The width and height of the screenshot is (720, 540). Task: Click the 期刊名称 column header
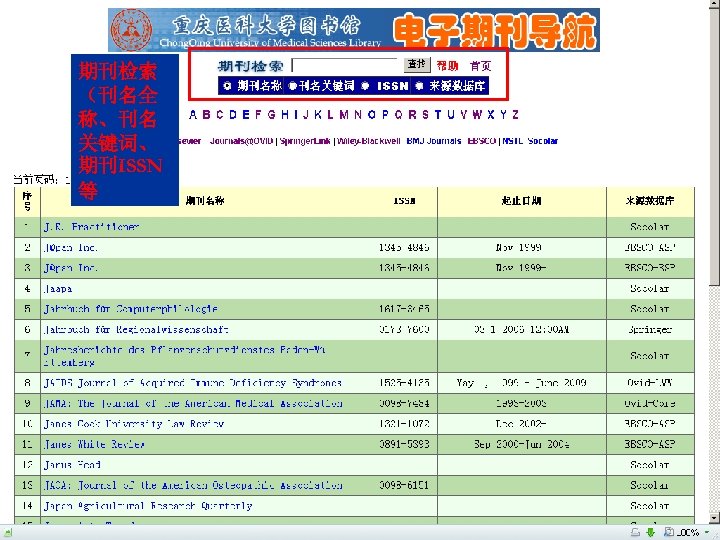tap(205, 201)
